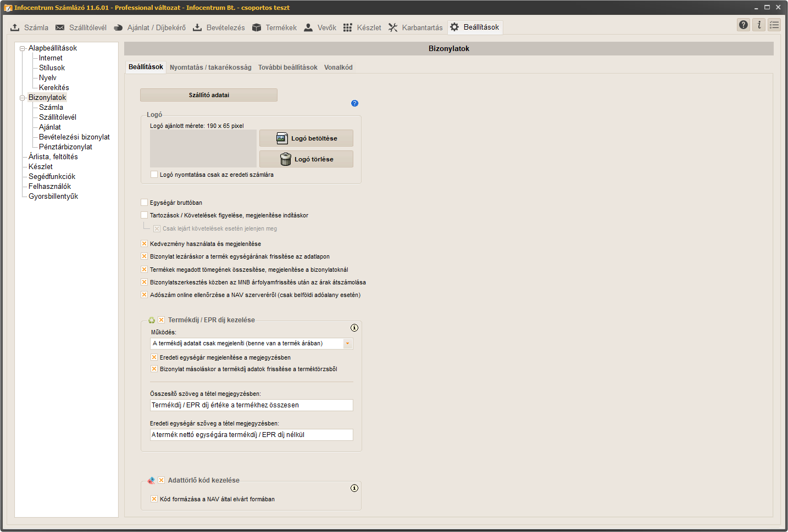Collapse the Alapbeállítások tree node
Image resolution: width=788 pixels, height=532 pixels.
(x=23, y=48)
